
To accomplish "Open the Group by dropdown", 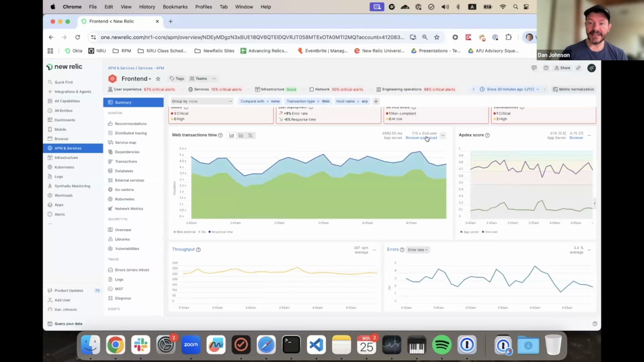I will (201, 101).
